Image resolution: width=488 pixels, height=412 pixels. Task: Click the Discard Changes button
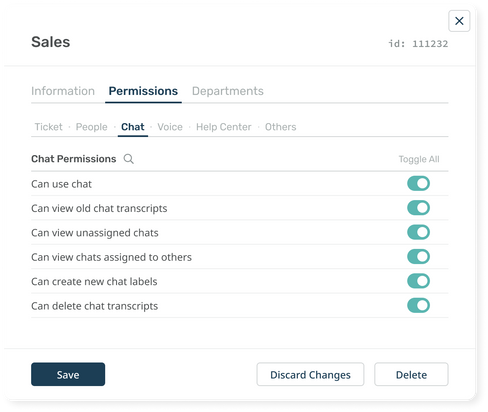tap(310, 374)
